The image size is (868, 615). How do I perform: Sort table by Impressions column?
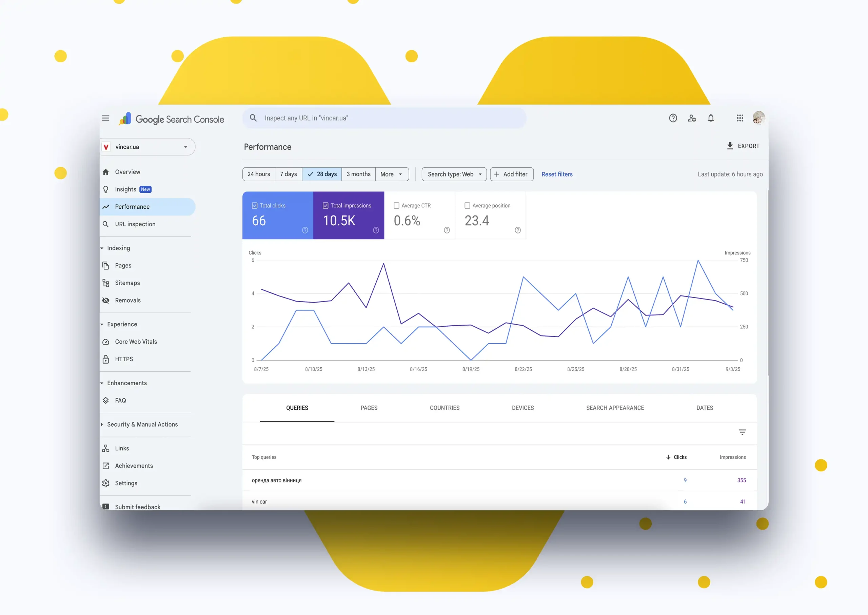click(x=733, y=457)
